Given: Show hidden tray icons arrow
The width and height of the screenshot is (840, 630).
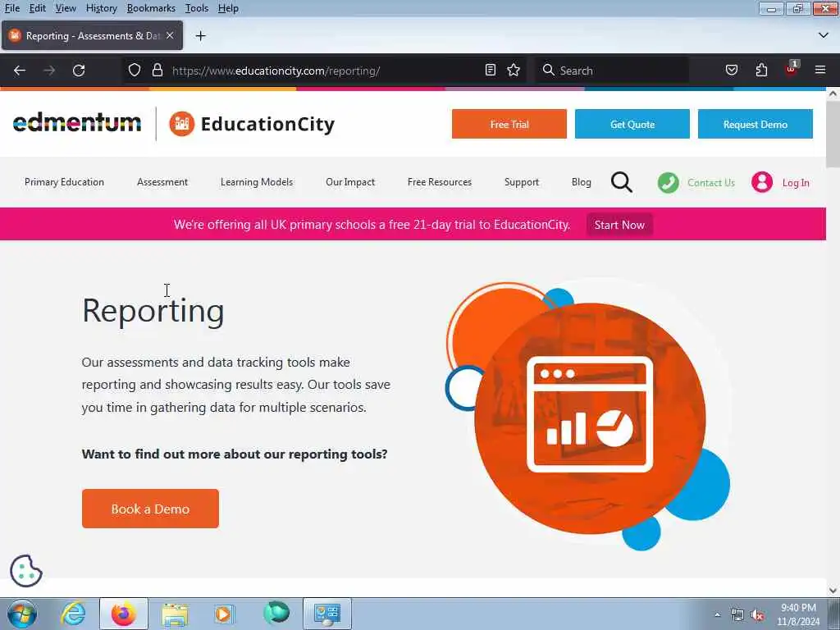Looking at the screenshot, I should click(717, 615).
